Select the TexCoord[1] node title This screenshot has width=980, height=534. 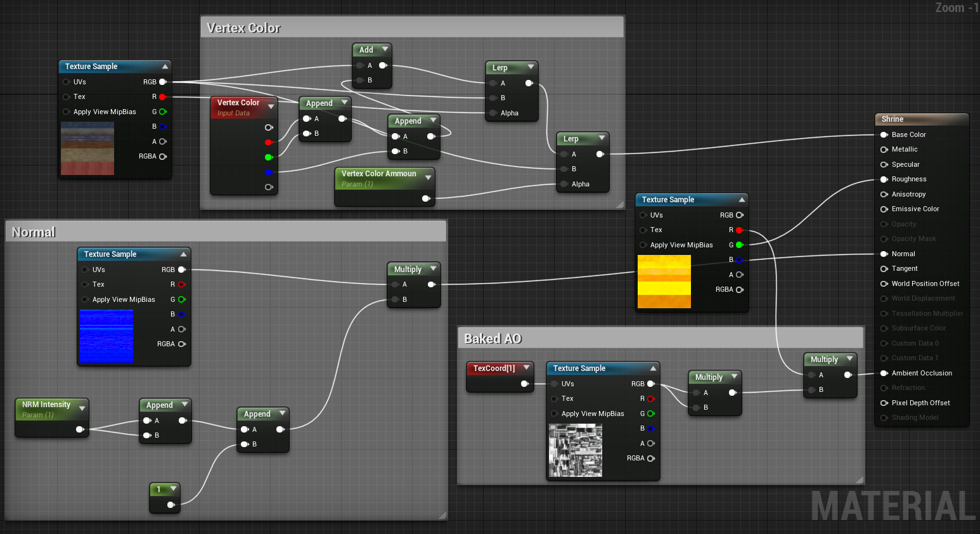click(x=494, y=368)
